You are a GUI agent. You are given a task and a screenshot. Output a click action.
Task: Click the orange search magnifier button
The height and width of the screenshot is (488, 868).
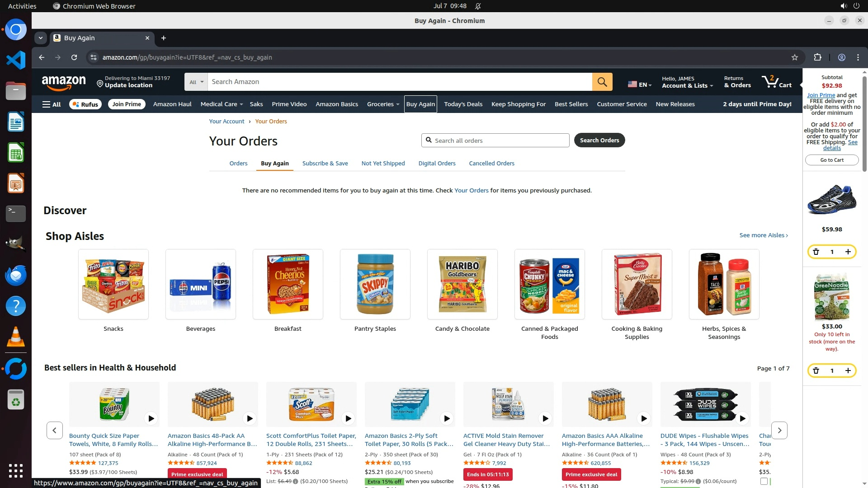click(602, 82)
